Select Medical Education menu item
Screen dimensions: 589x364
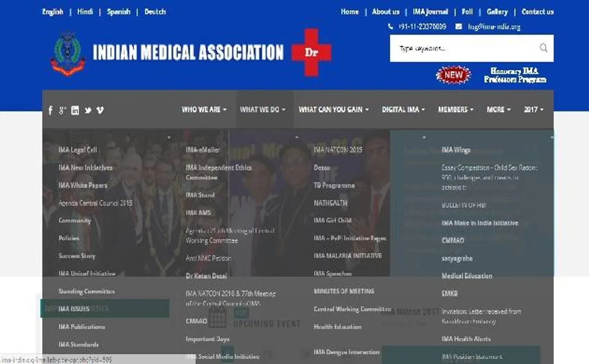click(467, 276)
